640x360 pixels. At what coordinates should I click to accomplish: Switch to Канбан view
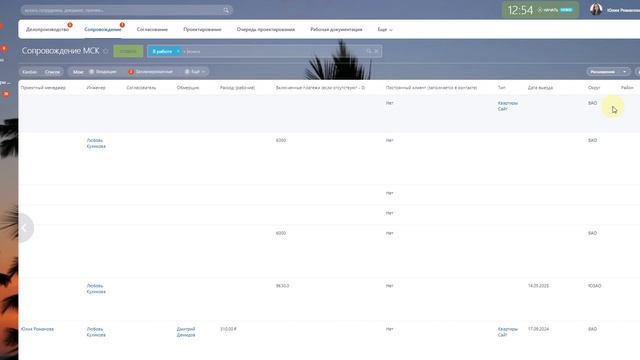pos(29,72)
